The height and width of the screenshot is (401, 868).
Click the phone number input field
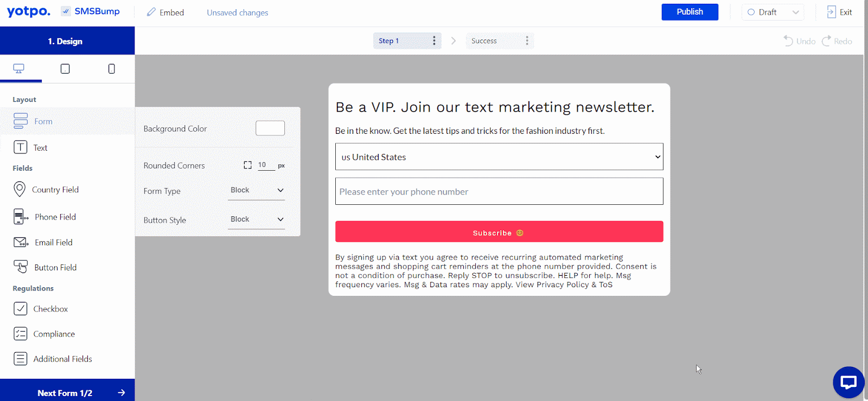pos(499,191)
